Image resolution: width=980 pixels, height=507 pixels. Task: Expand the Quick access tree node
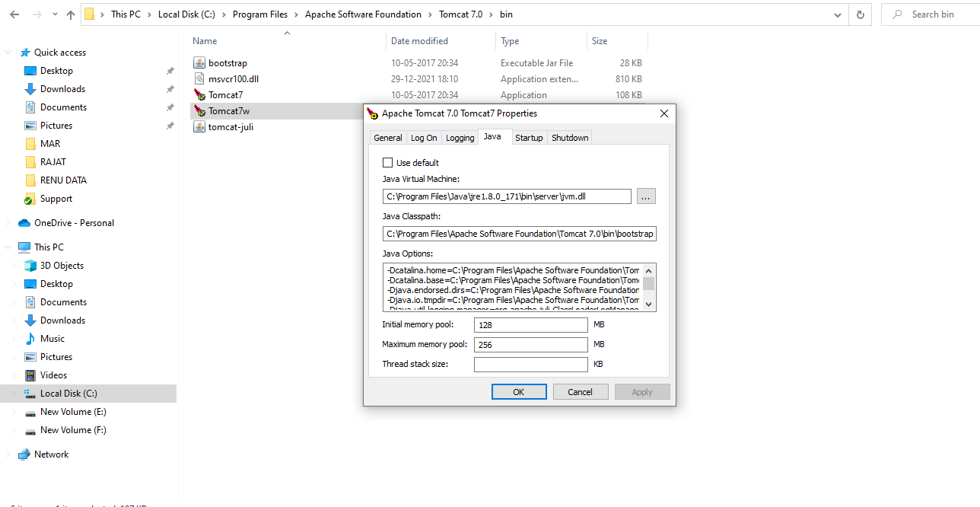[x=8, y=53]
